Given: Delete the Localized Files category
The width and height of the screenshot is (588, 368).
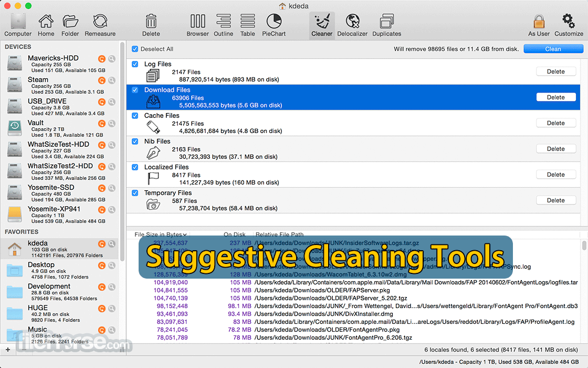Looking at the screenshot, I should 556,175.
